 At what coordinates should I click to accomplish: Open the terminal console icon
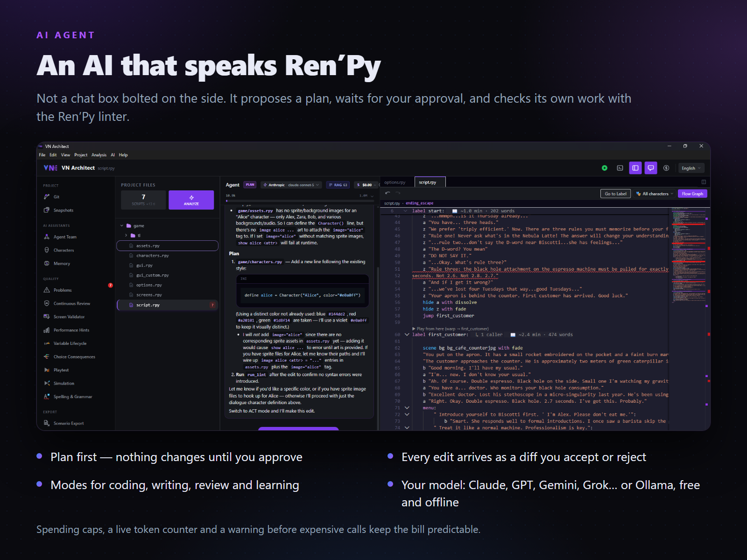coord(620,168)
